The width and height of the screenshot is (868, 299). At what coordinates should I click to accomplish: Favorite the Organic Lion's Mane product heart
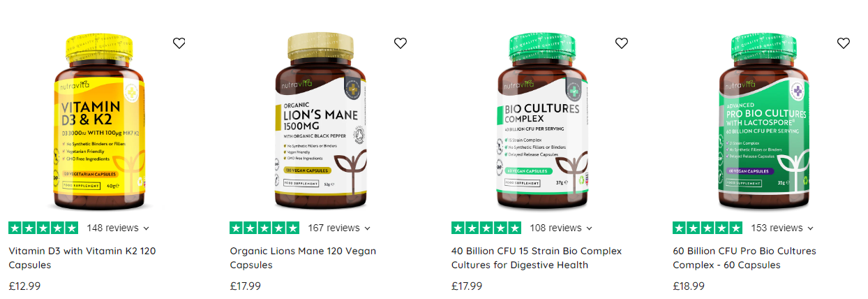coord(401,43)
